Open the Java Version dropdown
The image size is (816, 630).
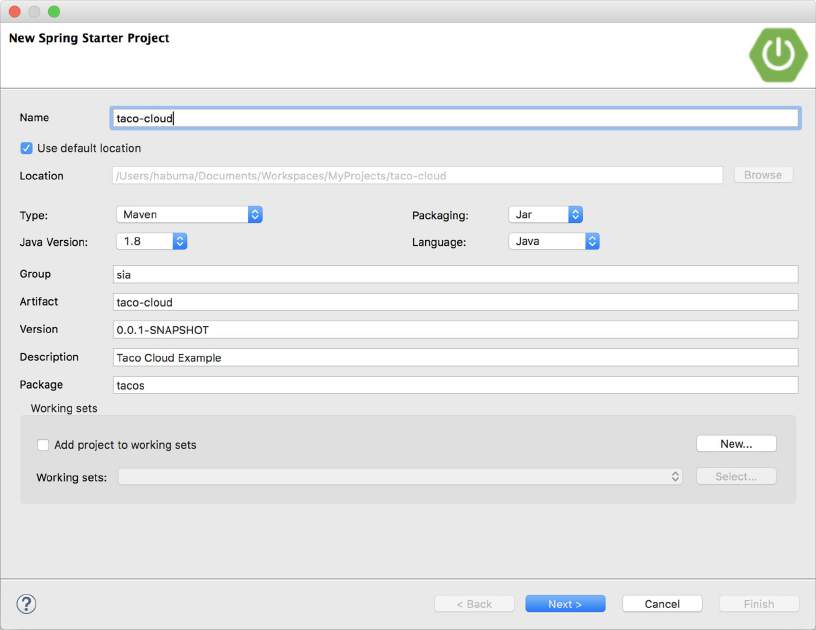[x=151, y=241]
